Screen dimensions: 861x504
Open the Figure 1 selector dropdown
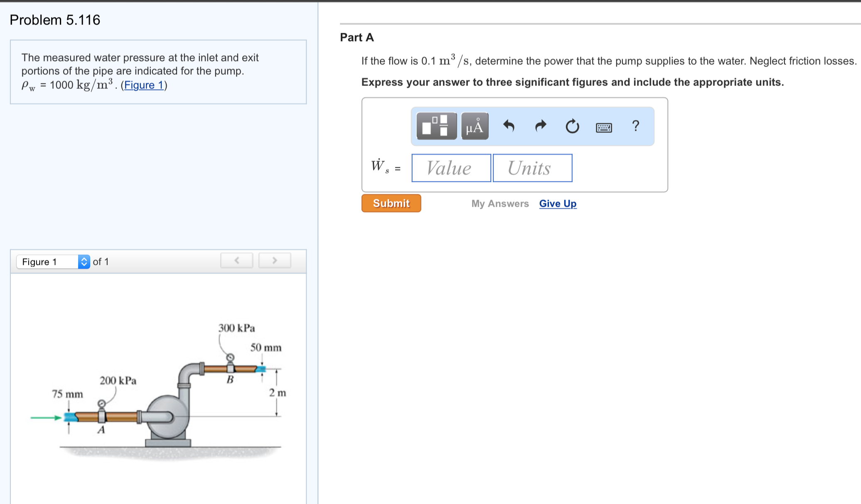(53, 262)
